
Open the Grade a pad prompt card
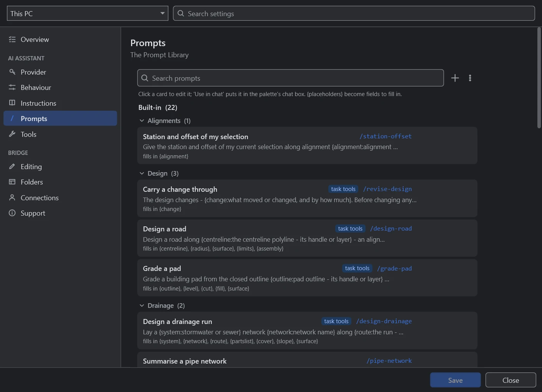pos(307,278)
